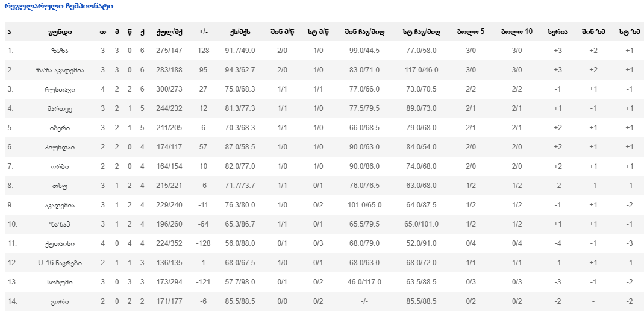Image resolution: width=644 pixels, height=314 pixels.
Task: Open team რუსთავი
Action: point(60,89)
